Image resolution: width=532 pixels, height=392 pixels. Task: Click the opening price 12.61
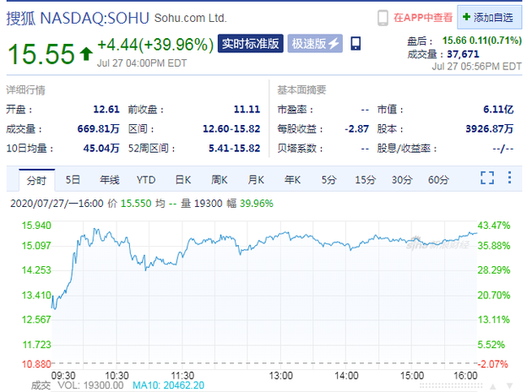coord(106,109)
